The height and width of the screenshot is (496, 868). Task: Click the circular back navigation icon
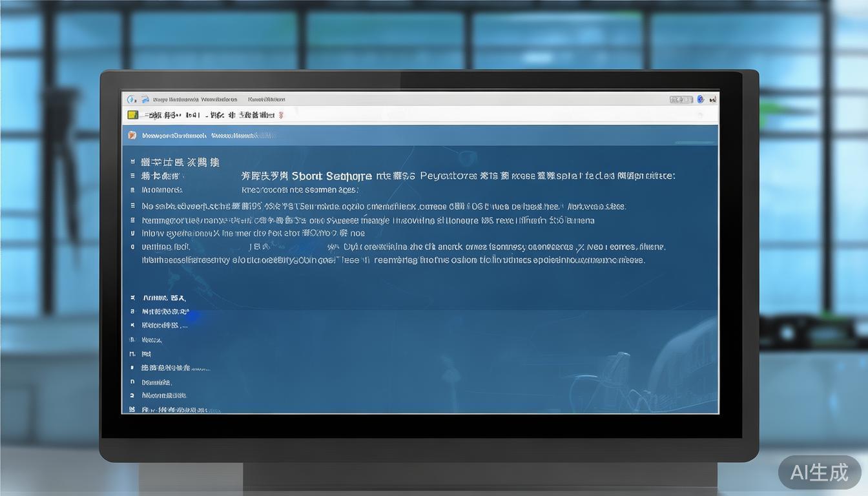[x=131, y=99]
